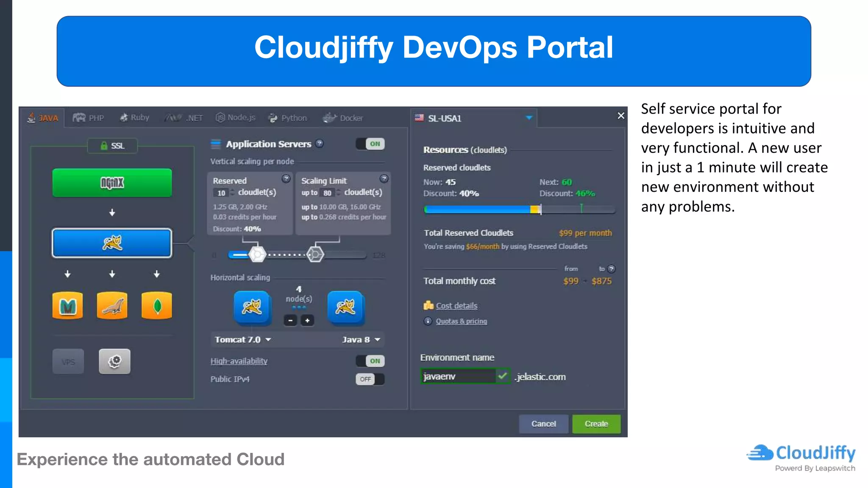Image resolution: width=868 pixels, height=488 pixels.
Task: Add the MongoDB NoSQL database node
Action: (157, 305)
